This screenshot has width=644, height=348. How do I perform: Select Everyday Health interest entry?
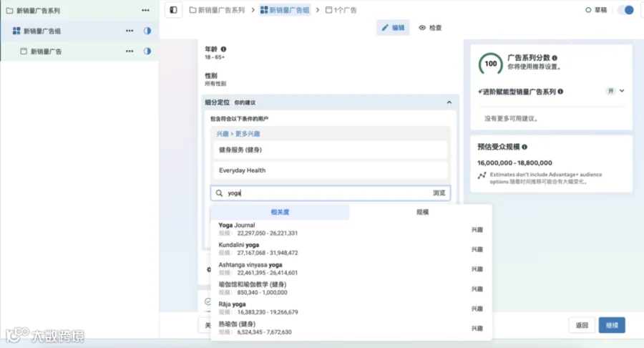point(330,170)
